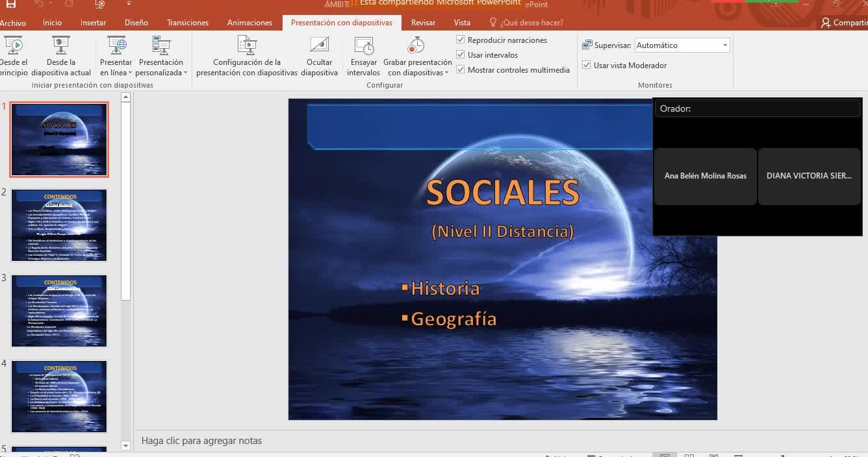Expand Grabar presentación con diapositivas dropdown arrow
The width and height of the screenshot is (868, 457).
447,73
